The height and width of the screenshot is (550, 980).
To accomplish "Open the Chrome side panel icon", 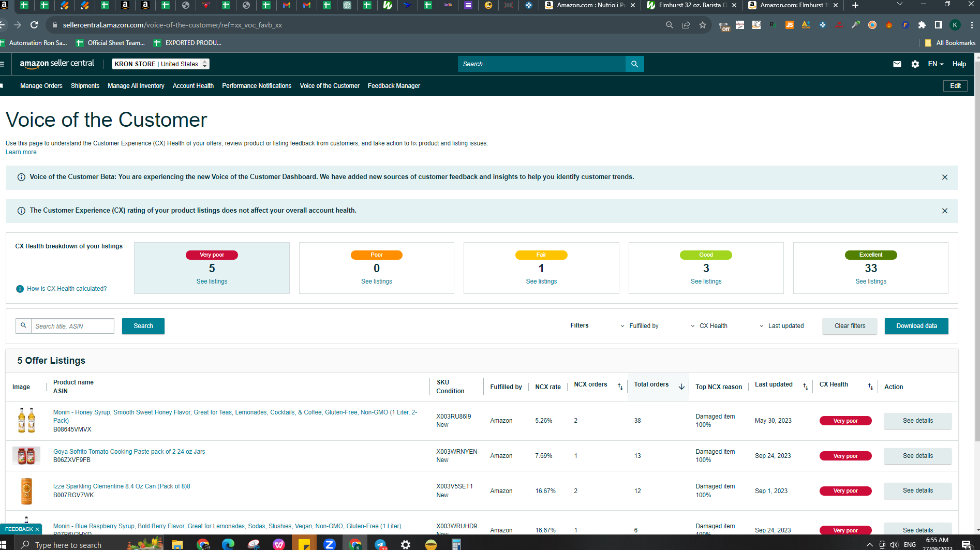I will click(939, 25).
